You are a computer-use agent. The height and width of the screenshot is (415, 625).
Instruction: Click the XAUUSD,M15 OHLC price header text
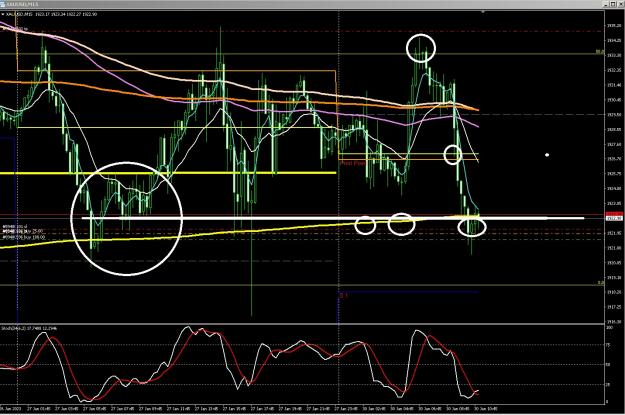51,14
